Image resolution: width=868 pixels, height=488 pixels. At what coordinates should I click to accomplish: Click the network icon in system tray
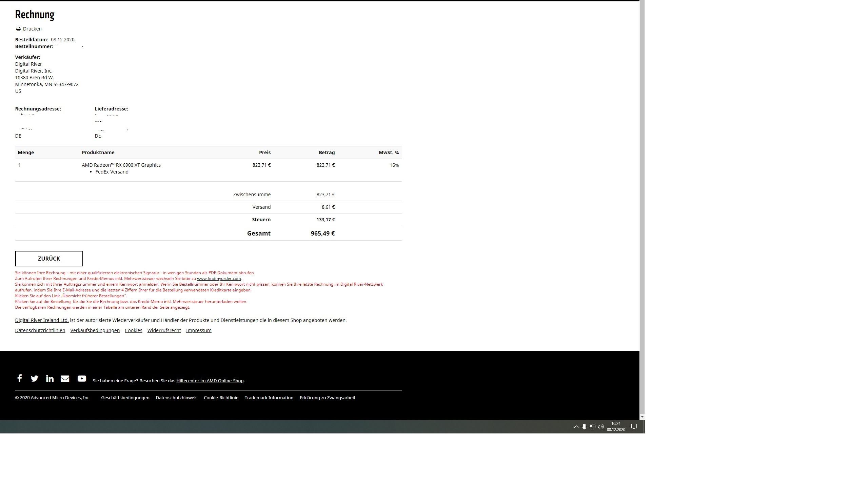point(593,426)
